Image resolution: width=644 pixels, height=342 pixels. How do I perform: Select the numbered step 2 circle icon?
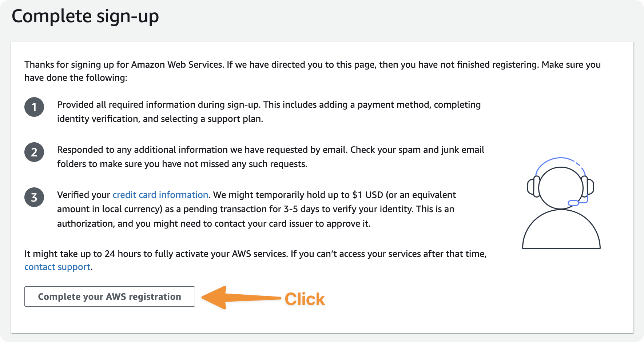point(34,152)
